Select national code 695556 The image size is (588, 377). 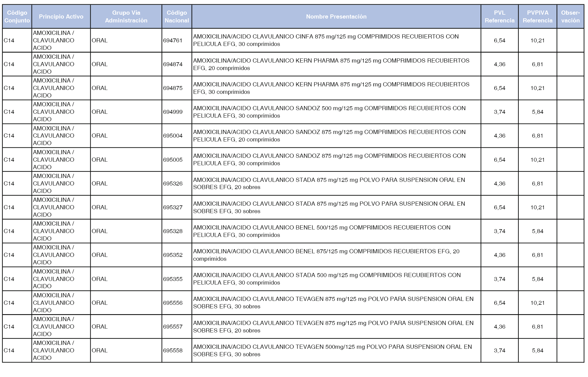(x=173, y=303)
